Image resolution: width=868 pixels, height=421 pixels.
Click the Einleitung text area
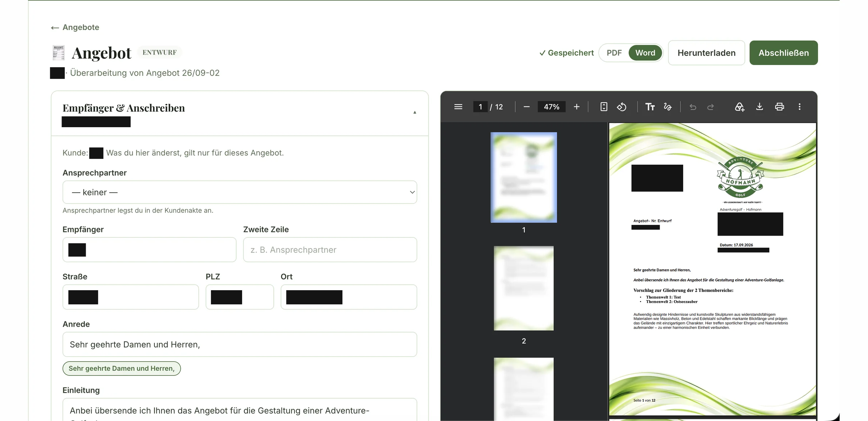point(240,410)
